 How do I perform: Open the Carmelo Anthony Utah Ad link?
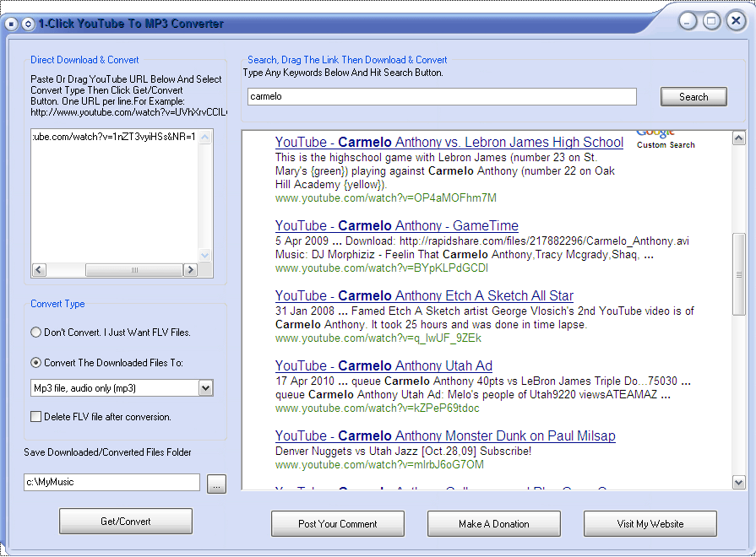383,366
